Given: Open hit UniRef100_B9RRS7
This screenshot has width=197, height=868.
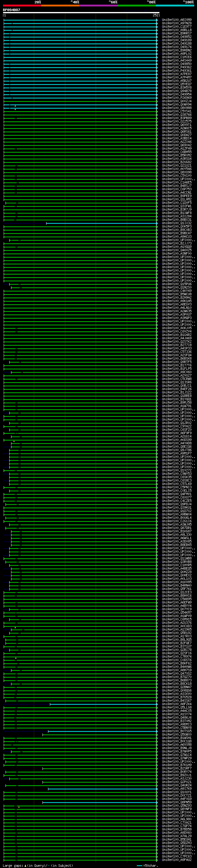Looking at the screenshot, I should 176,33.
